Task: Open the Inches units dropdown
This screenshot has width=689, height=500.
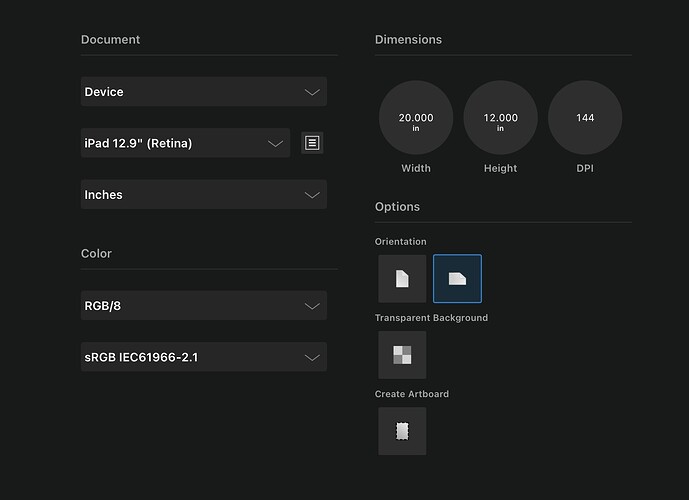Action: pyautogui.click(x=190, y=195)
